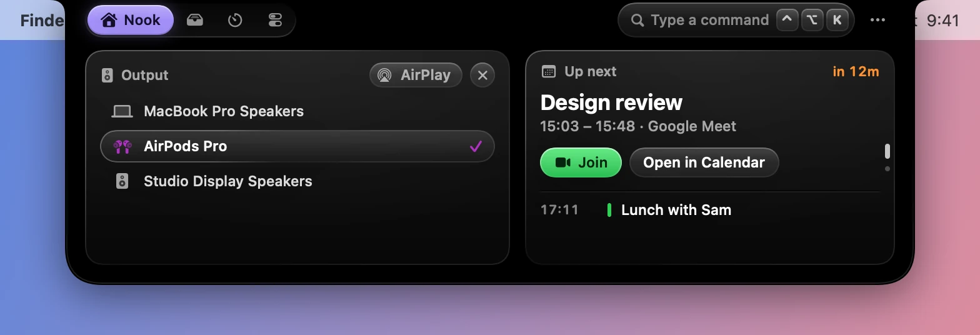Select AirPods Pro output device
The height and width of the screenshot is (335, 980).
click(297, 146)
